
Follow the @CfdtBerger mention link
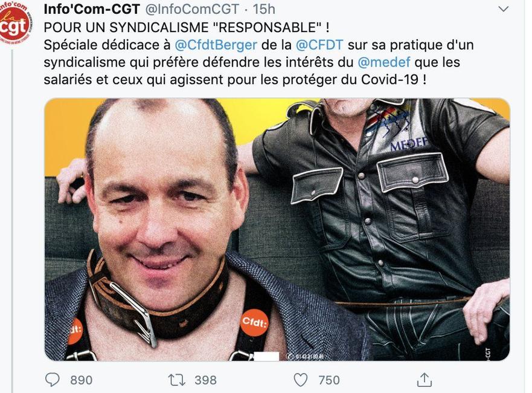216,45
